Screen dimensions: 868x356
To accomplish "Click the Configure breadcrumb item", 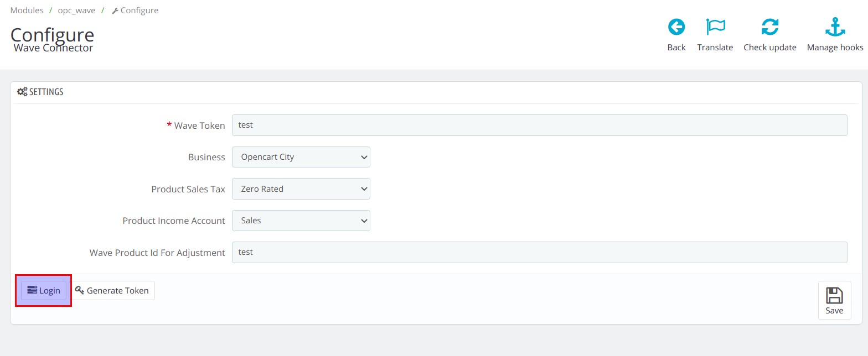I will [x=135, y=11].
